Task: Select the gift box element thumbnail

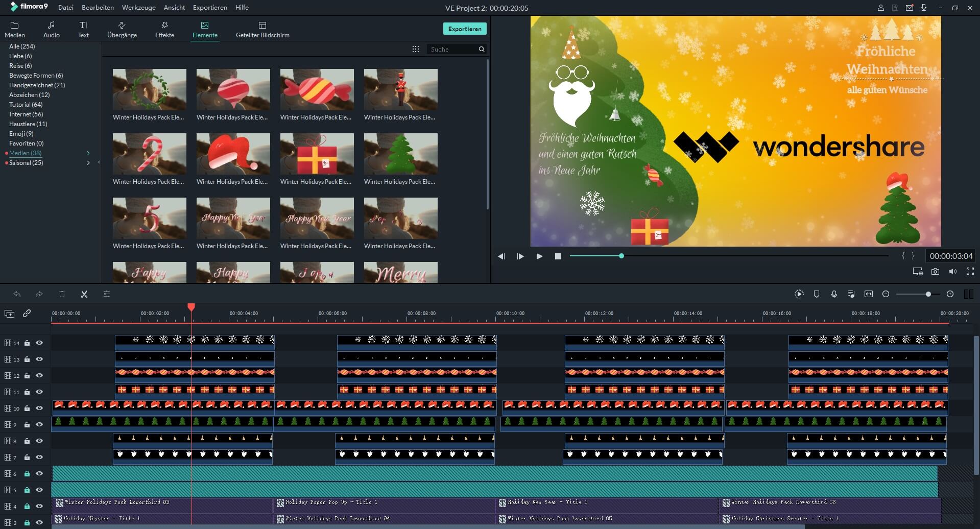Action: coord(317,154)
